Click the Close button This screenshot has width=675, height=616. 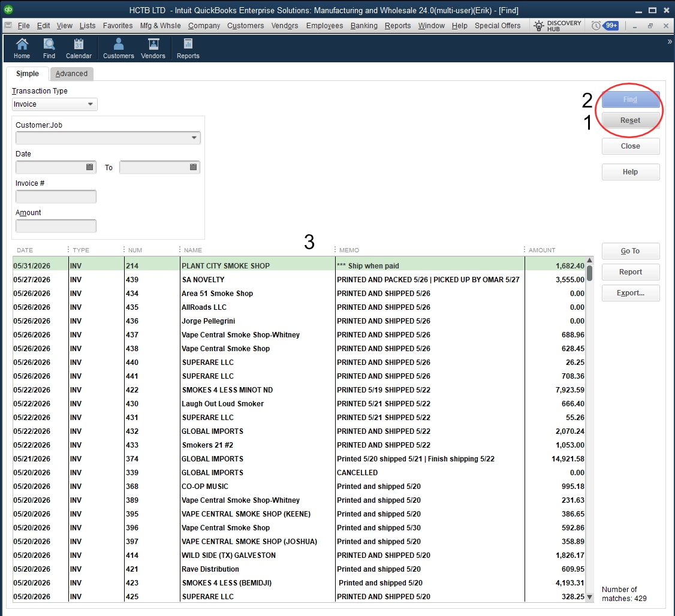coord(630,146)
